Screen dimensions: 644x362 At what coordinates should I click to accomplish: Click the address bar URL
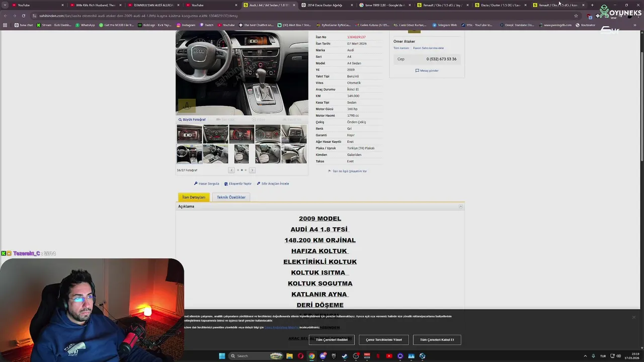138,16
